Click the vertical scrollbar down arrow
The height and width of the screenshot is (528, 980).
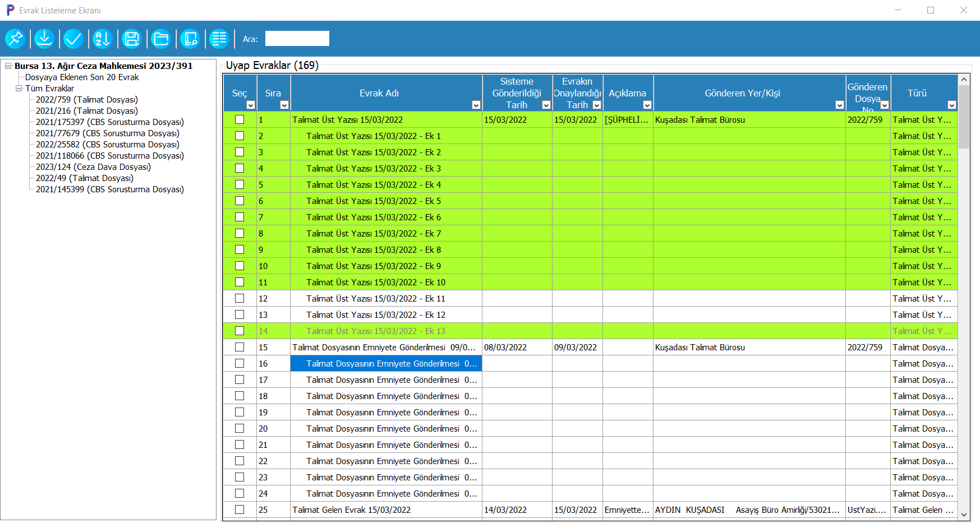[x=964, y=515]
